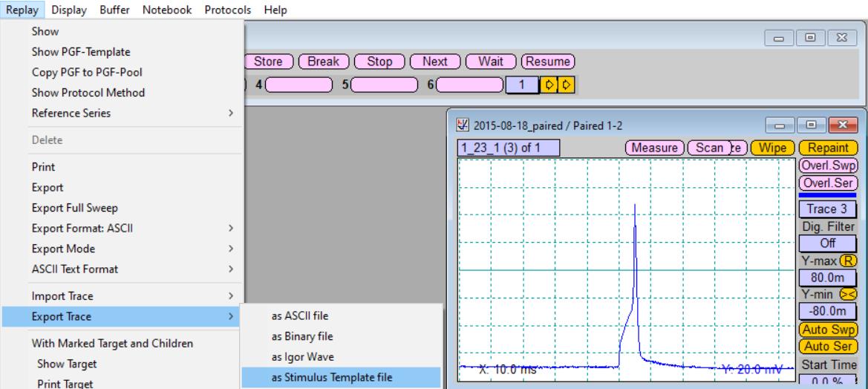The image size is (868, 389).
Task: Click the oscilloscope window title icon
Action: click(x=463, y=125)
